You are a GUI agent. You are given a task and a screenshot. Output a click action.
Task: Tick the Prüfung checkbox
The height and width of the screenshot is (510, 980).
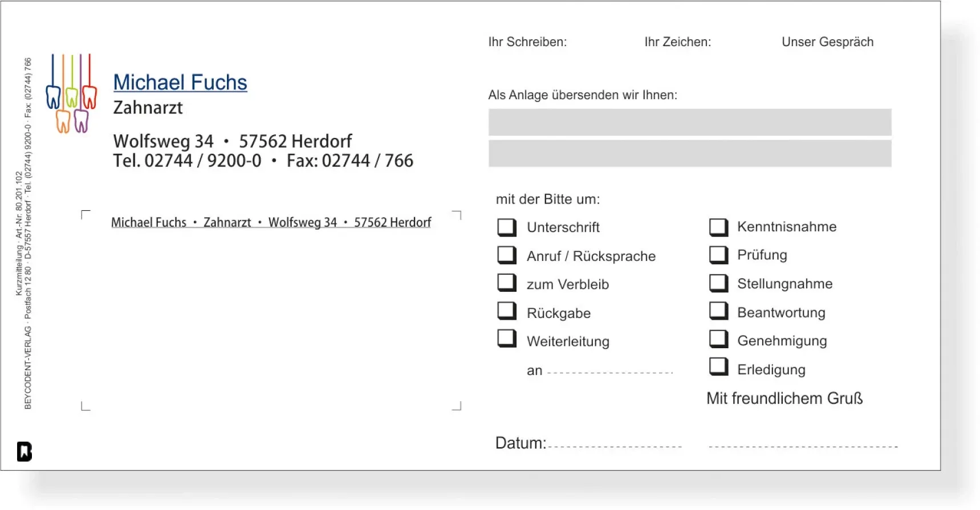(x=718, y=255)
